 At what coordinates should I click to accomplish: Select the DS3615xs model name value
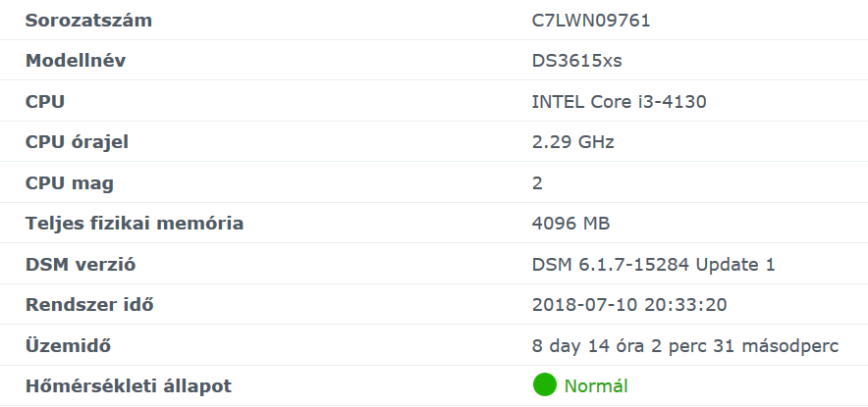tap(576, 61)
